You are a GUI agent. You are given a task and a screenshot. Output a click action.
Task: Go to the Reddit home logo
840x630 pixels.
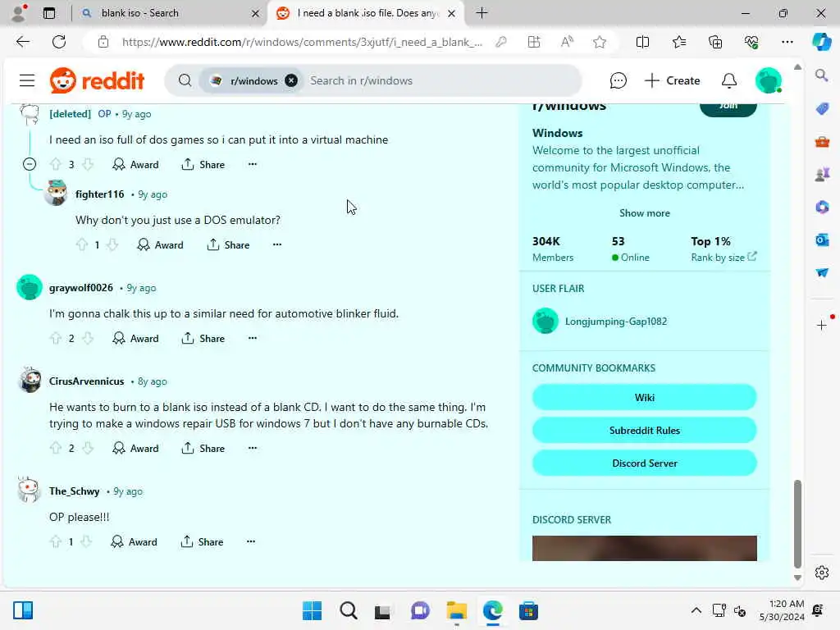(97, 80)
